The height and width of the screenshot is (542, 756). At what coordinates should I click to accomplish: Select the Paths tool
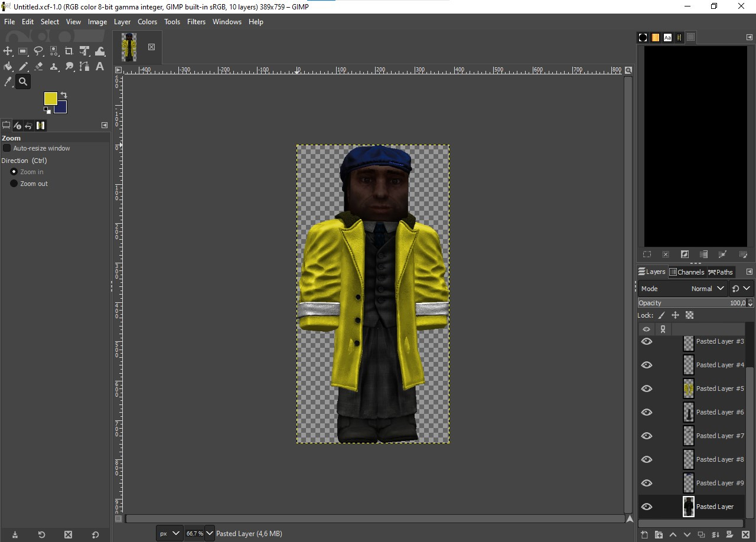pyautogui.click(x=84, y=67)
